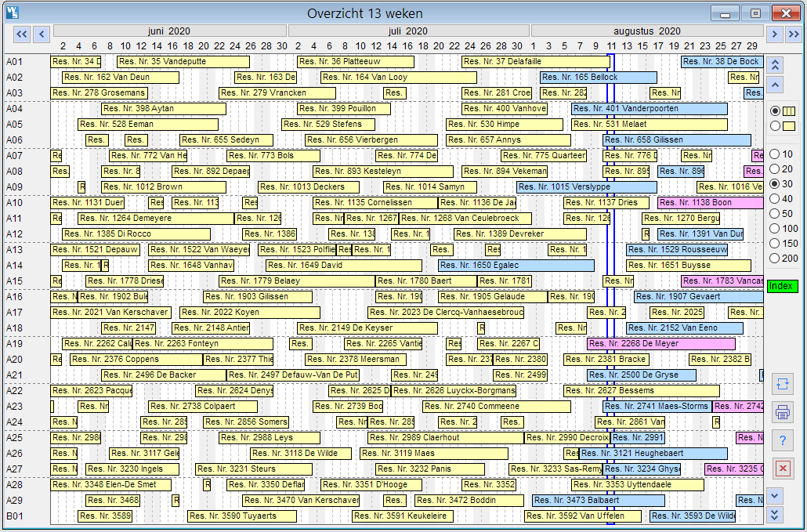The image size is (807, 532).
Task: Advance timeline with single-right arrow
Action: pos(774,34)
